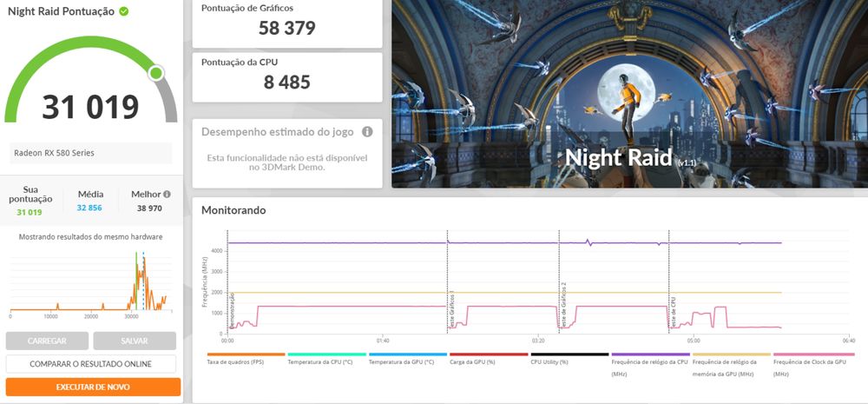Toggle the Frequência de Clock da GPU legend swatch

(814, 354)
